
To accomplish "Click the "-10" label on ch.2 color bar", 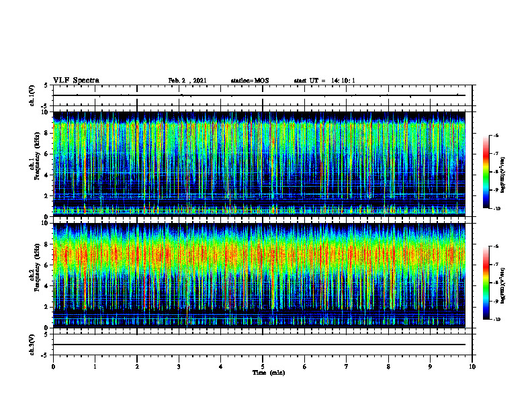I will [496, 320].
